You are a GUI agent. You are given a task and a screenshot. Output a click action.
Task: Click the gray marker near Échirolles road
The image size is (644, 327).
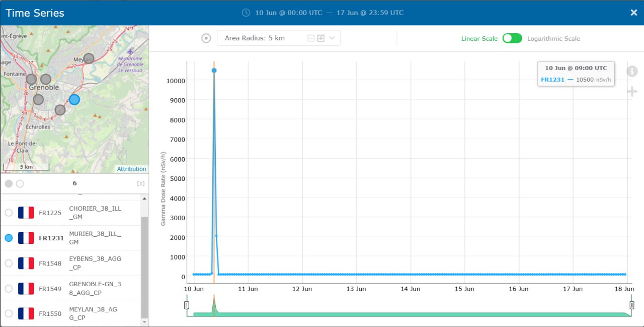click(x=60, y=110)
